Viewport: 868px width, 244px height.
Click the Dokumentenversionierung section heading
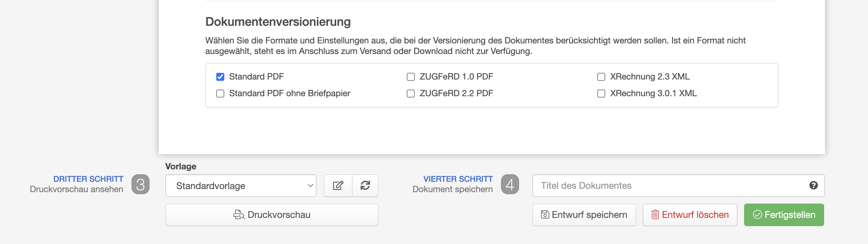(x=278, y=22)
